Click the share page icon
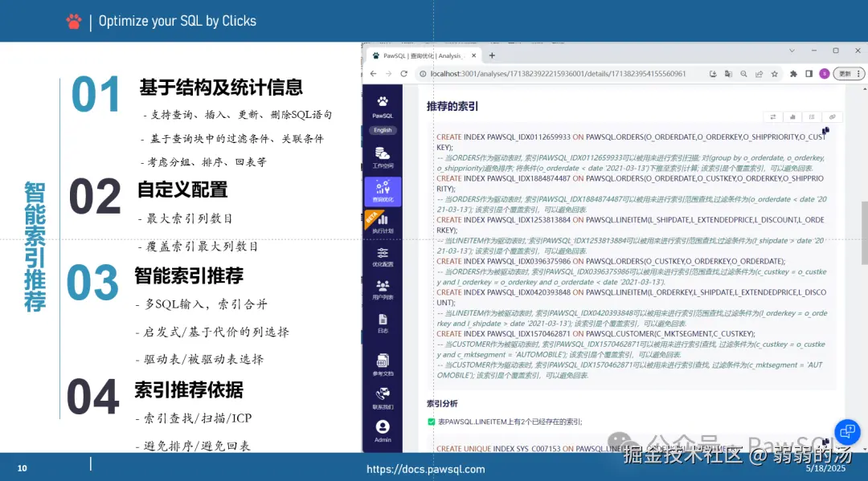The width and height of the screenshot is (868, 481). click(759, 74)
